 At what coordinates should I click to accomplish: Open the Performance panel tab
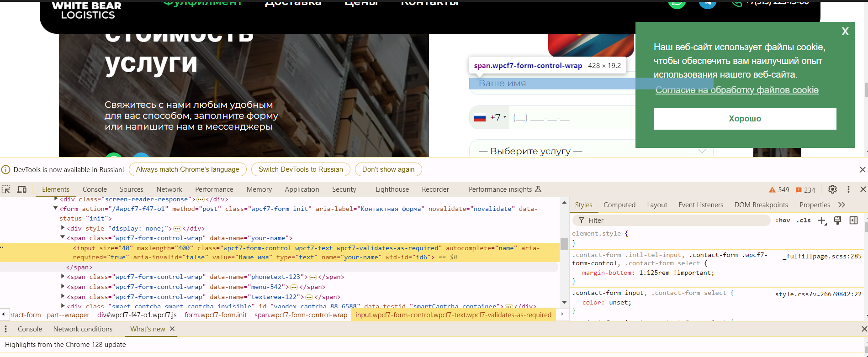[214, 189]
